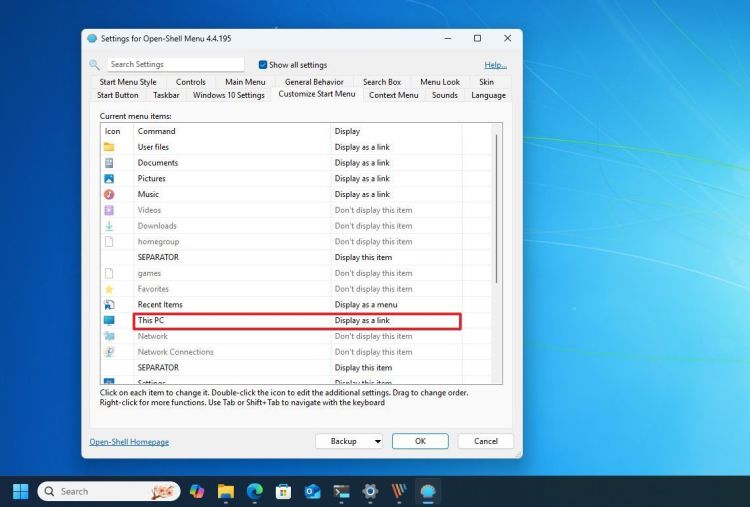Click the User files folder icon

click(x=110, y=147)
